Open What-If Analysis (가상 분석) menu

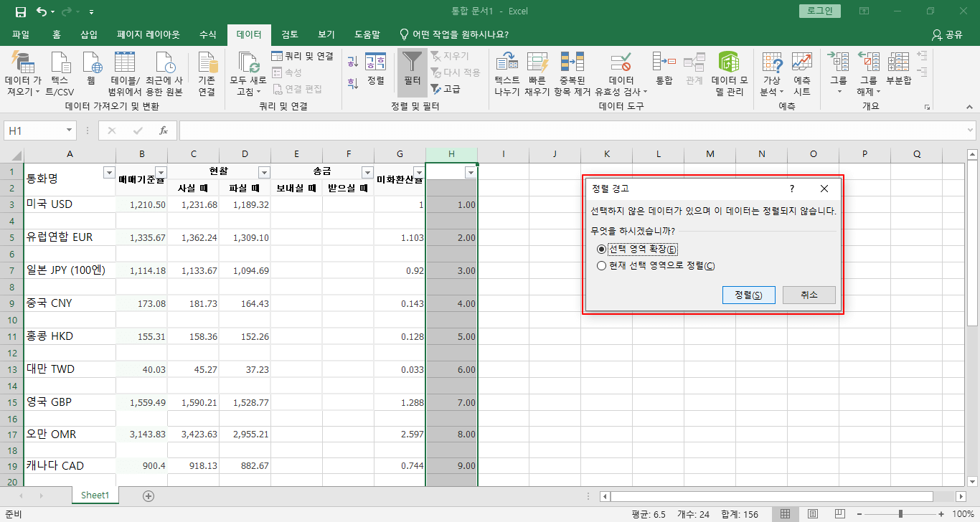(772, 74)
